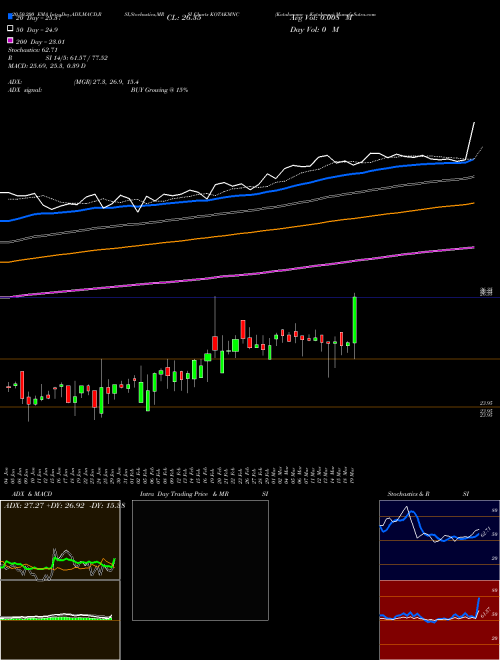Click the thick blue 20-day EMA line
The width and height of the screenshot is (500, 660).
(236, 194)
